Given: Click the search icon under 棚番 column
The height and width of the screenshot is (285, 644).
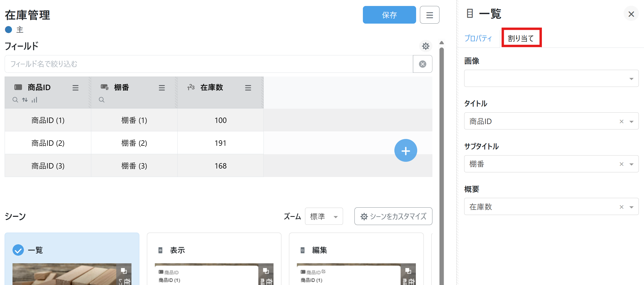Looking at the screenshot, I should pos(102,100).
